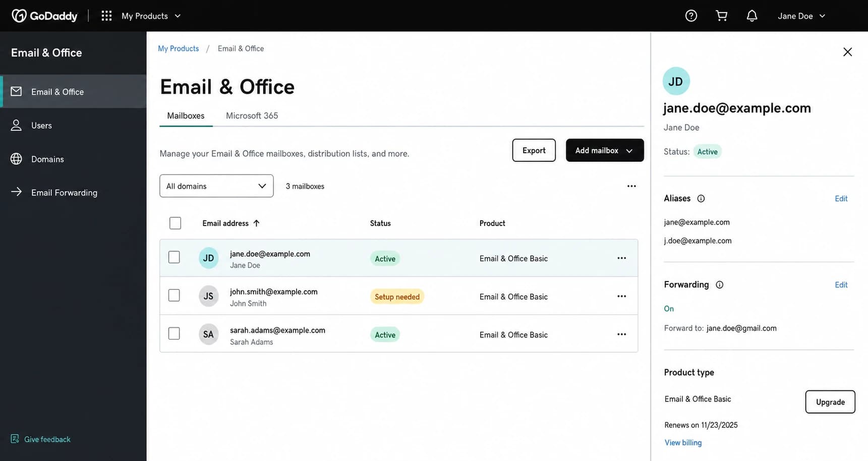
Task: Click Active badge in Sarah Adams row
Action: coord(385,334)
